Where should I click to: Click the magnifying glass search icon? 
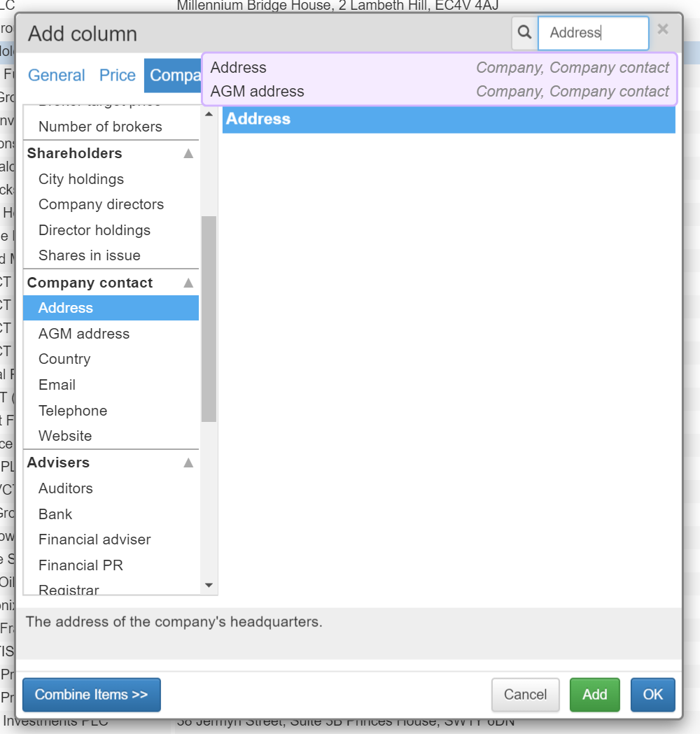tap(524, 33)
